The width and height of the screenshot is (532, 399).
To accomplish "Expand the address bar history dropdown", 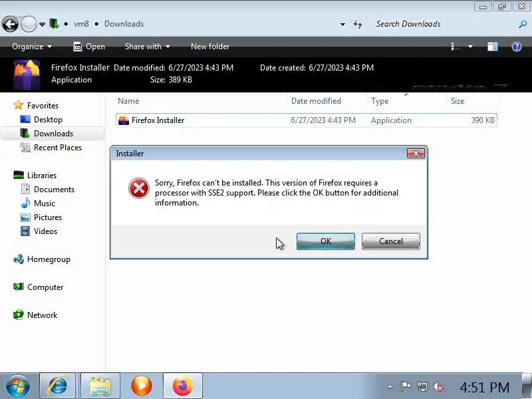I will pos(342,25).
